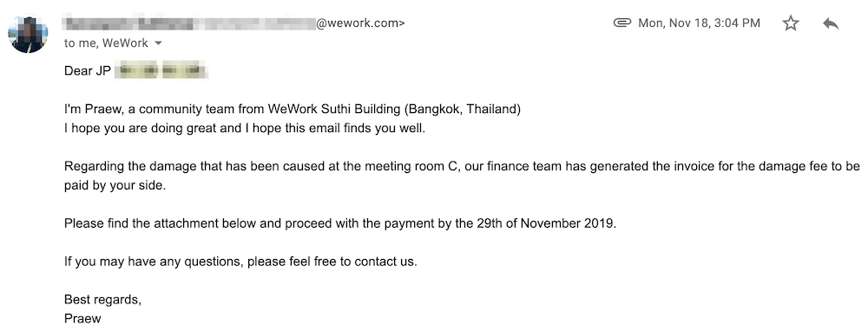The width and height of the screenshot is (868, 332).
Task: Click the '29th of November 2019' deadline text
Action: [546, 223]
